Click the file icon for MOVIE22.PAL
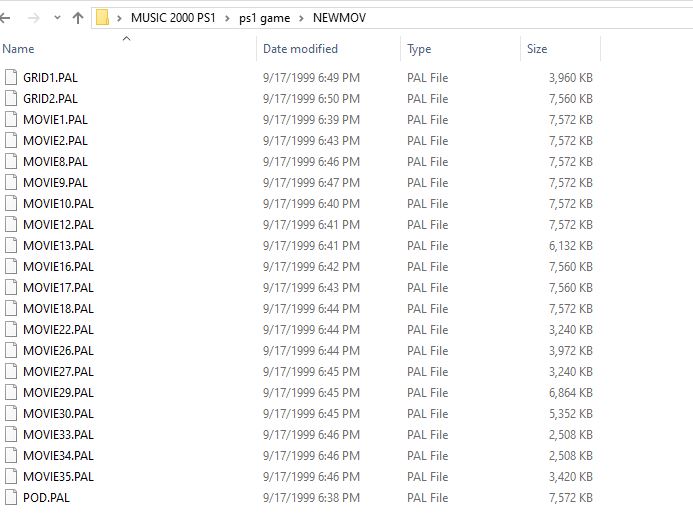Image resolution: width=693 pixels, height=527 pixels. coord(11,329)
